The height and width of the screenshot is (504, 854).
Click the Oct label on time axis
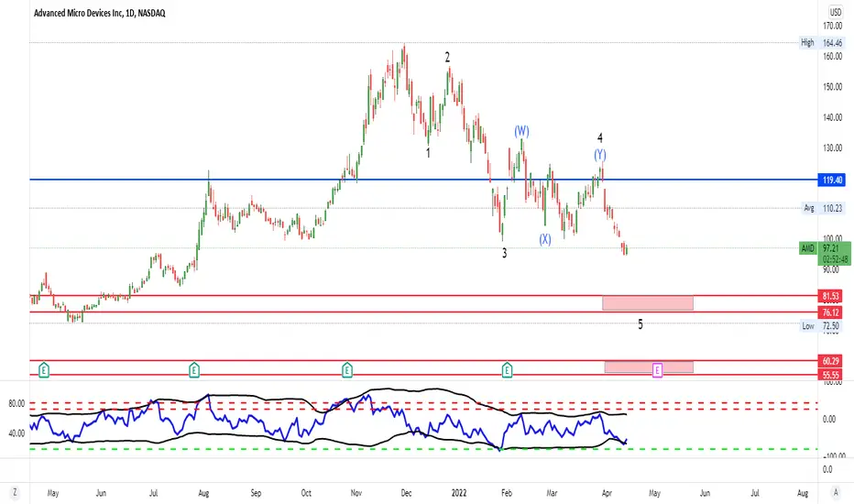pyautogui.click(x=306, y=493)
